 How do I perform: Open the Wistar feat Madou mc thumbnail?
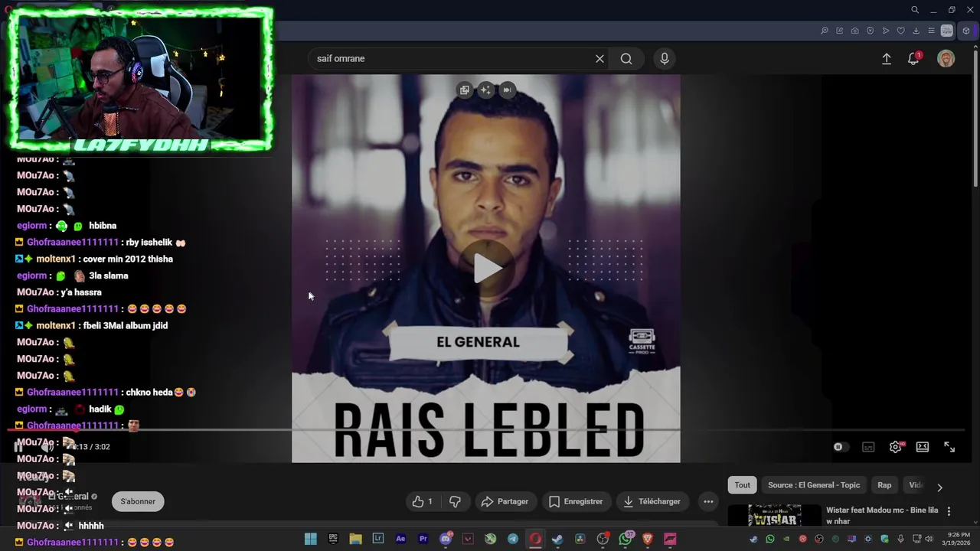coord(774,515)
